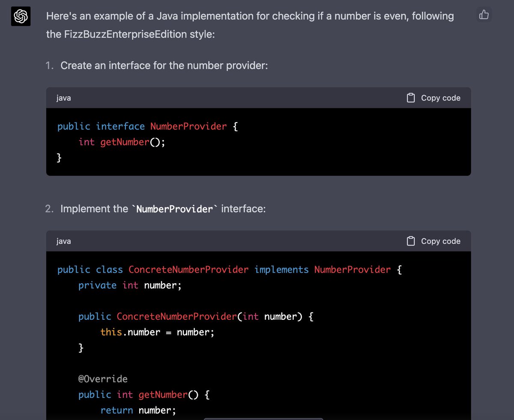
Task: Click the thumbs up feedback icon
Action: 484,15
